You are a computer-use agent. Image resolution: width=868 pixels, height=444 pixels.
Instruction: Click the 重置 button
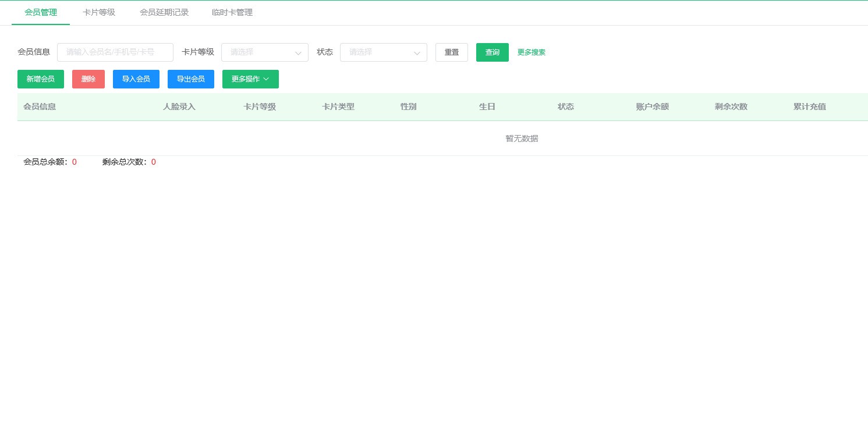coord(452,52)
